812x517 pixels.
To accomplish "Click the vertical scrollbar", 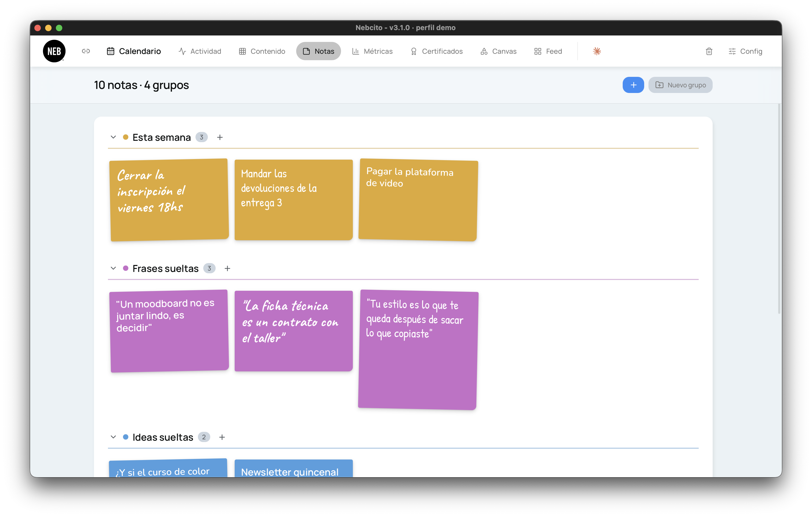I will pos(779,209).
